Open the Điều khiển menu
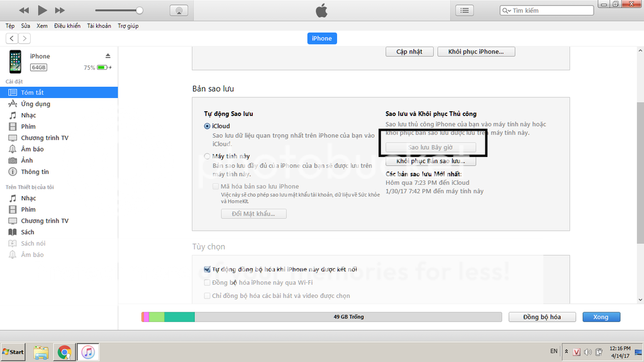This screenshot has width=644, height=362. pos(67,26)
